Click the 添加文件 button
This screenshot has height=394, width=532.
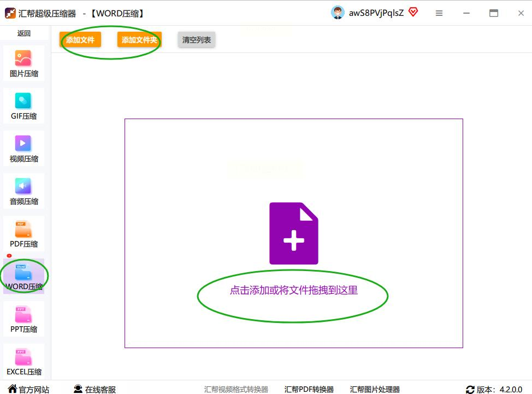pyautogui.click(x=80, y=40)
